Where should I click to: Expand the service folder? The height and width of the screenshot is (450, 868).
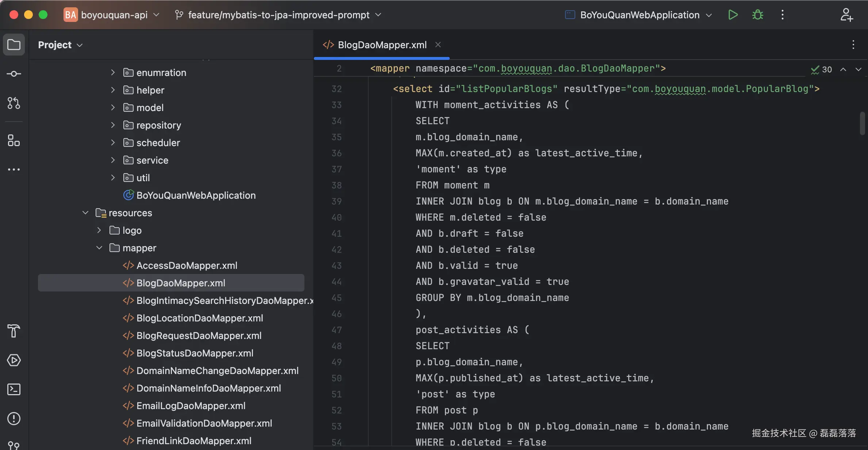112,160
